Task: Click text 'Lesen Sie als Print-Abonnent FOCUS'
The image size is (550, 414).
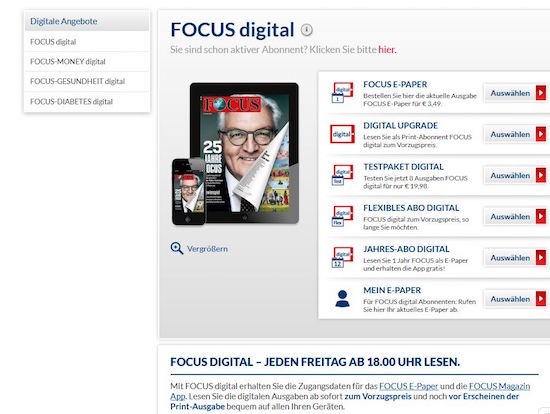Action: click(417, 137)
